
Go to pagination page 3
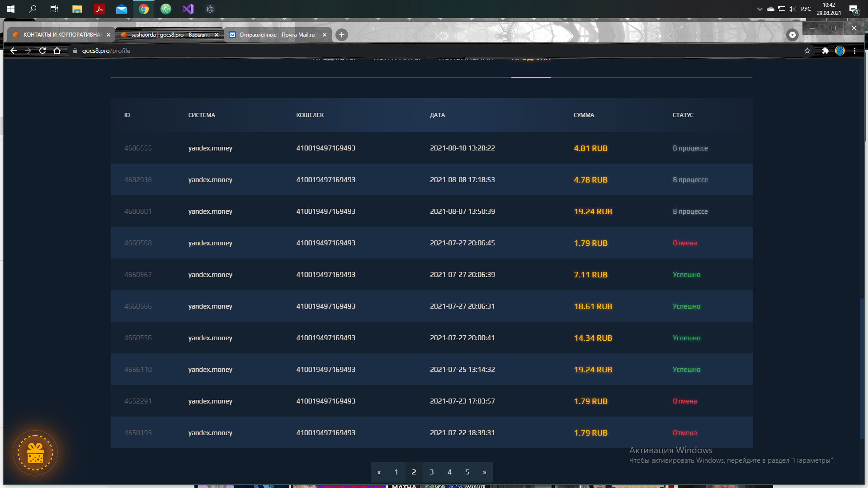(x=432, y=472)
